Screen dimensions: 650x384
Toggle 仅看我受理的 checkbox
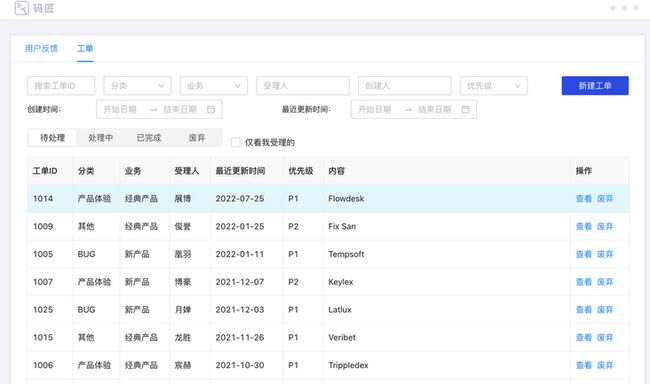(235, 142)
